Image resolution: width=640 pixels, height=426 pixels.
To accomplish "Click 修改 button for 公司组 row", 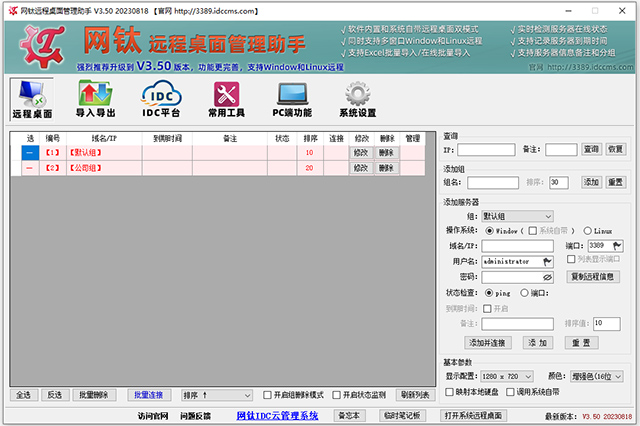I will (361, 168).
